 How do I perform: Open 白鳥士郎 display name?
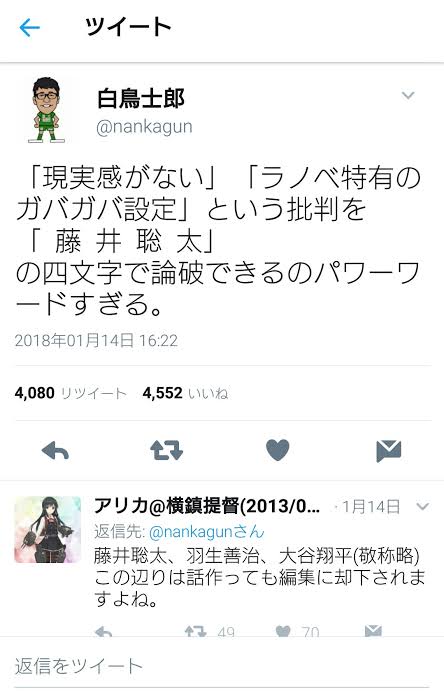click(x=141, y=98)
